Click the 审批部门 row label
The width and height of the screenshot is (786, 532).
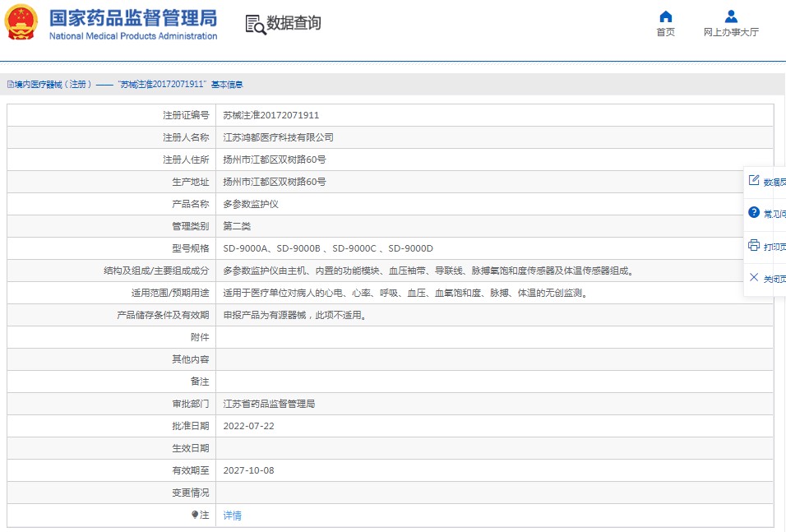tap(191, 404)
